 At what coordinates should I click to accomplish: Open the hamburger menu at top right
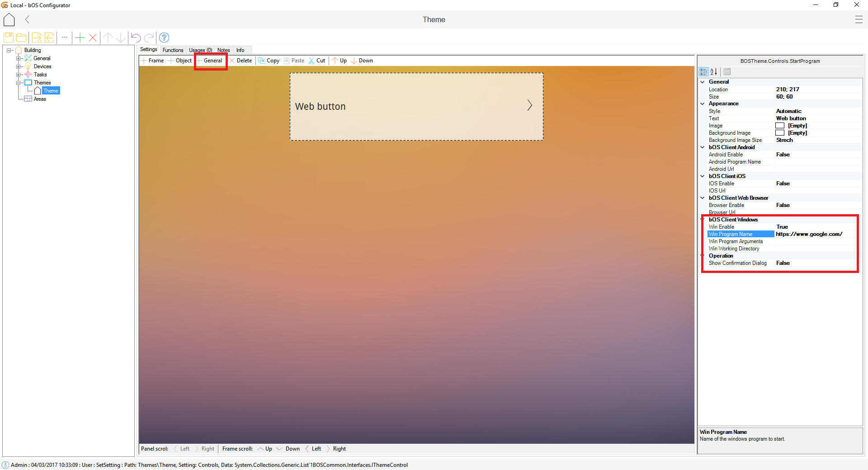tap(859, 19)
